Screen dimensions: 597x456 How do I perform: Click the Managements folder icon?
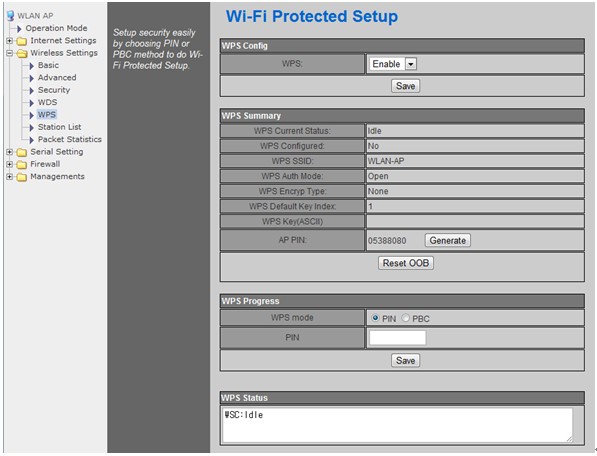tap(22, 177)
